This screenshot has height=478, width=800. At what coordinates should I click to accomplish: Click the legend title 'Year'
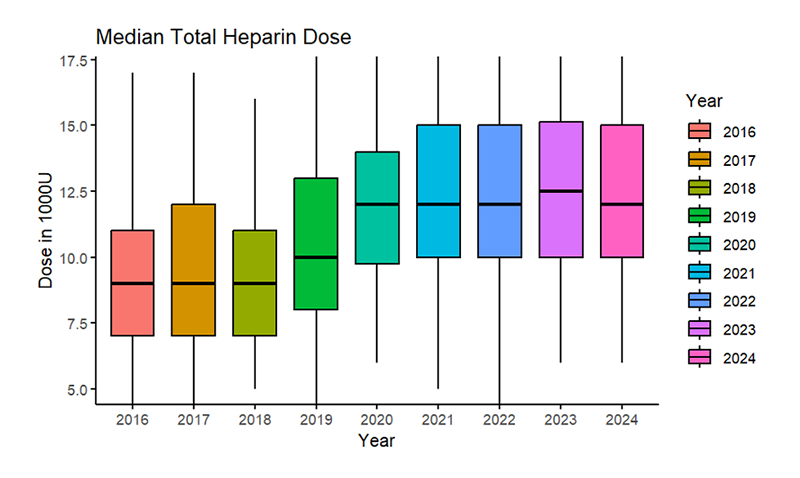click(x=704, y=100)
